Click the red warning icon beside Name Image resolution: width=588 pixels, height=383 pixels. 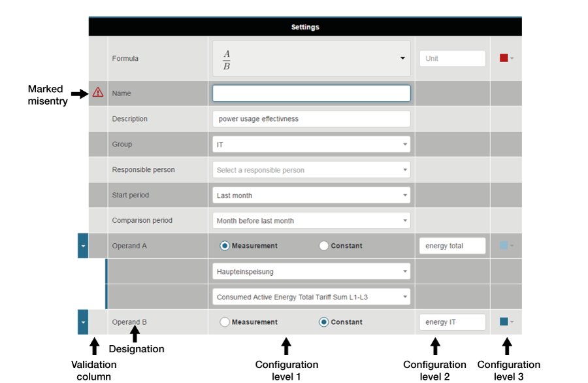point(98,92)
